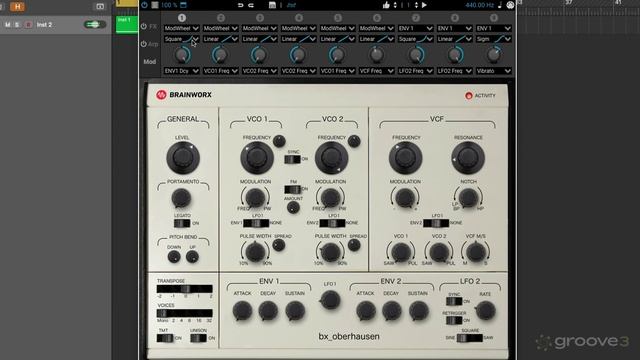This screenshot has height=360, width=640.
Task: Open slot 8 LFO2 Freq destination dropdown
Action: coord(455,71)
